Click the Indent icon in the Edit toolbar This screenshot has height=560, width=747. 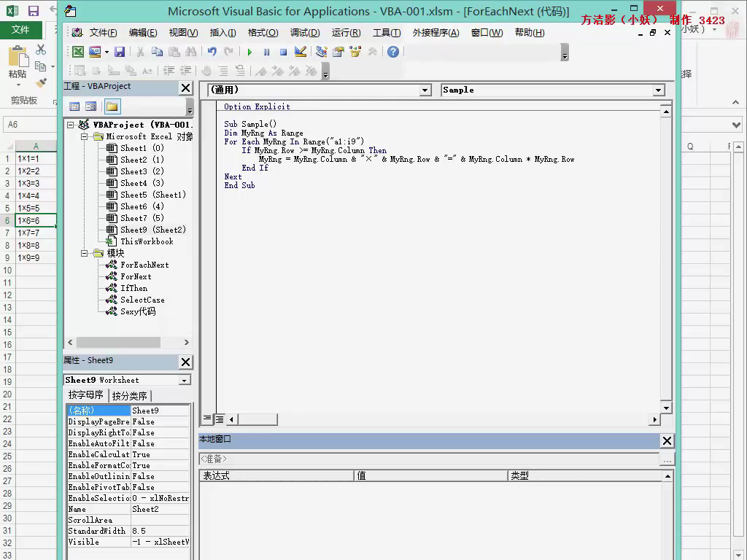point(169,71)
